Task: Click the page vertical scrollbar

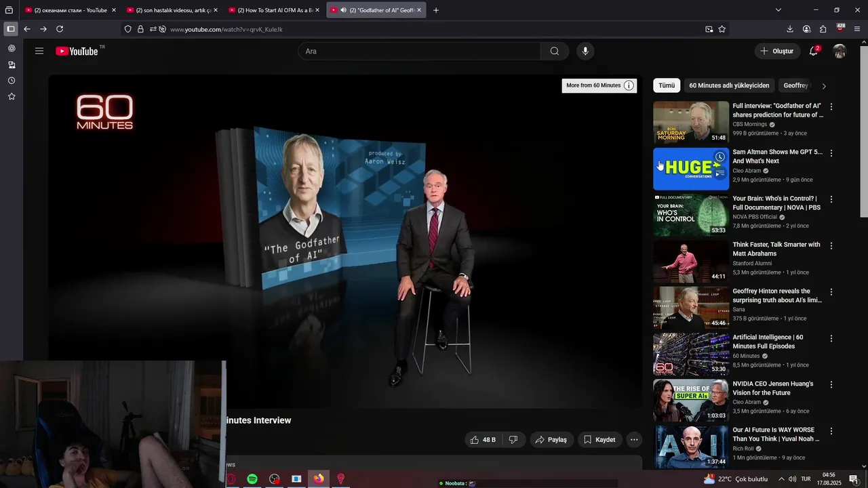Action: [863, 132]
